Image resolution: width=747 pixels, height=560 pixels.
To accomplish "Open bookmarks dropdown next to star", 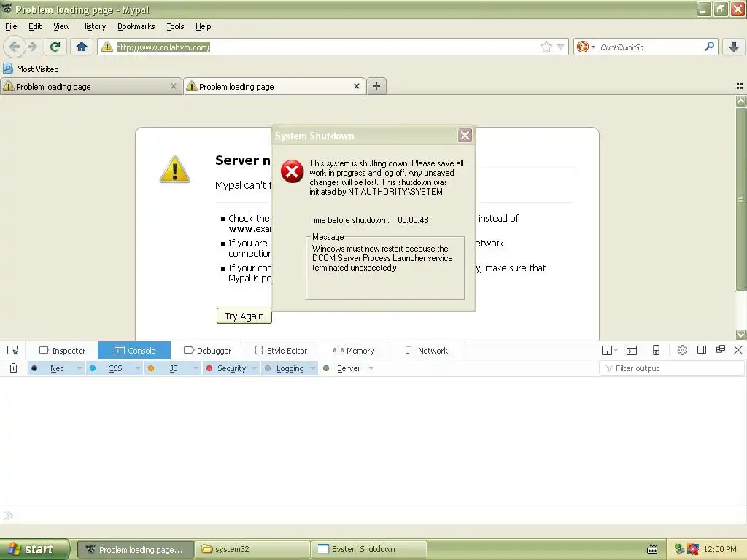I will tap(561, 47).
